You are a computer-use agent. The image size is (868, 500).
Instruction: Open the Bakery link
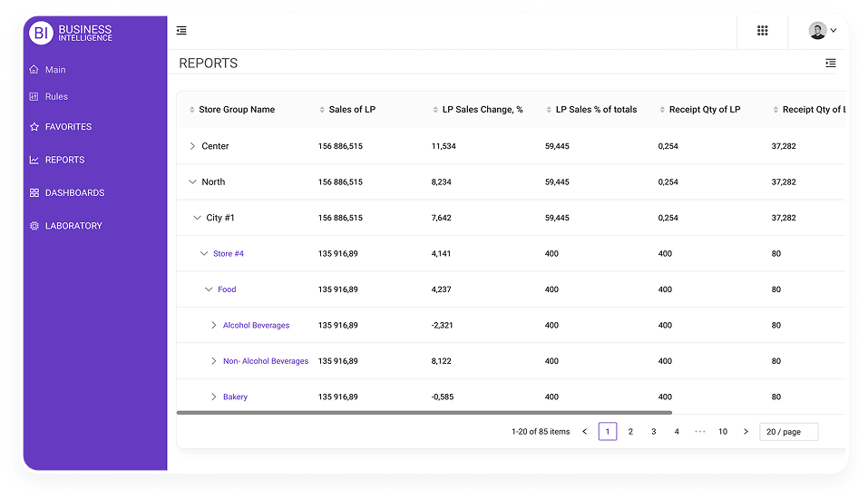pos(235,397)
